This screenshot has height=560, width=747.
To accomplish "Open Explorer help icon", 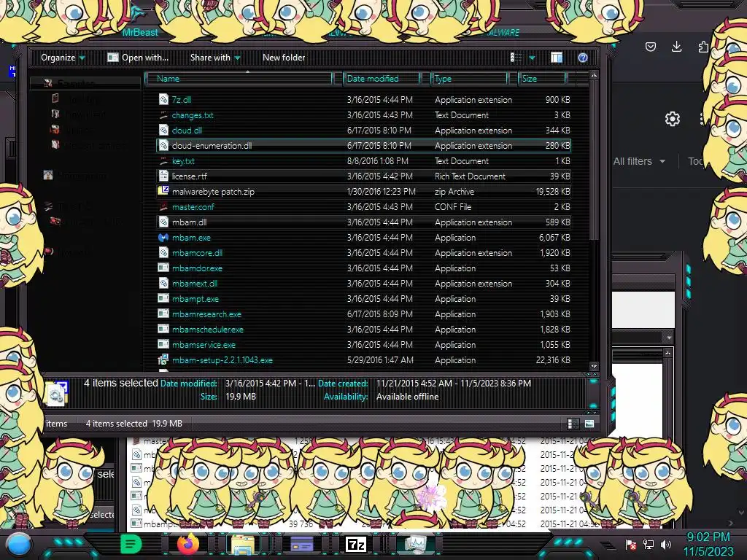I will 583,58.
